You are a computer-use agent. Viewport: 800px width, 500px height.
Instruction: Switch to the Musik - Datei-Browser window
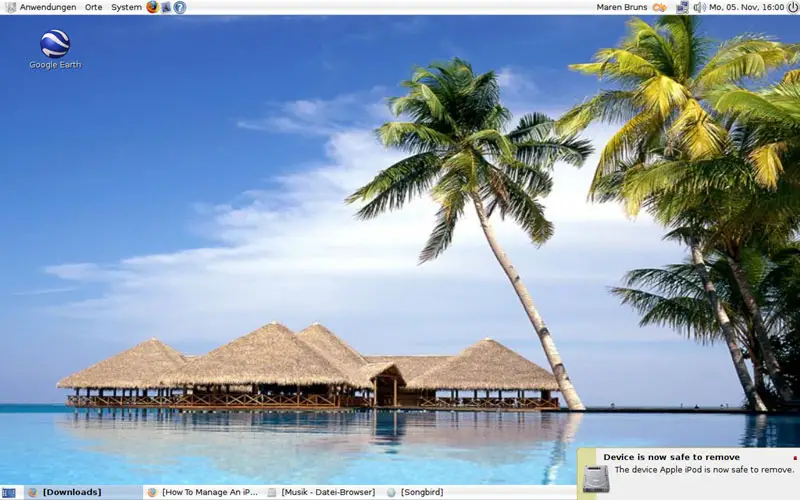(322, 492)
